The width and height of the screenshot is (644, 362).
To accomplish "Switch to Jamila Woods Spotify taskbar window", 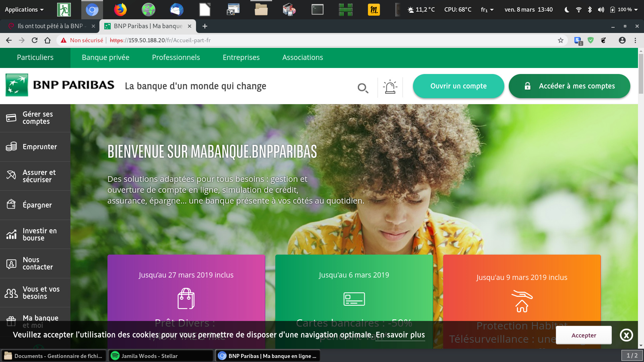I will click(161, 356).
